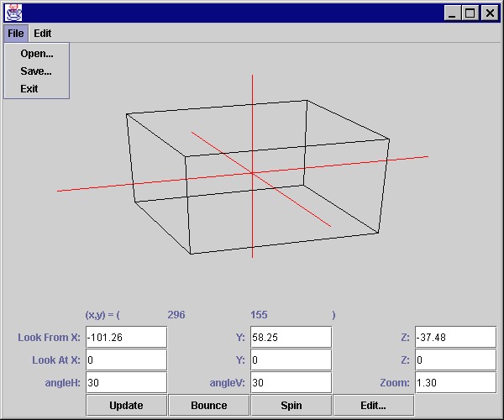
Task: Click the Look At Z field
Action: click(455, 360)
